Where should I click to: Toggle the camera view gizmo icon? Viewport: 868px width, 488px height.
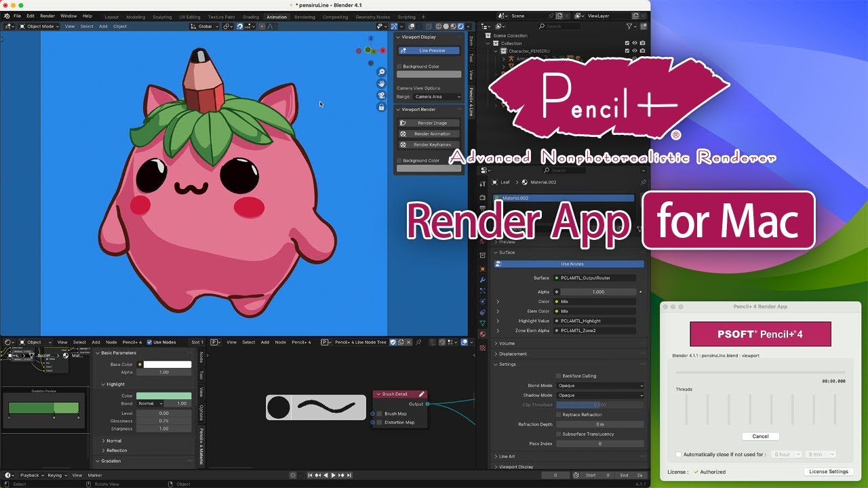point(381,96)
